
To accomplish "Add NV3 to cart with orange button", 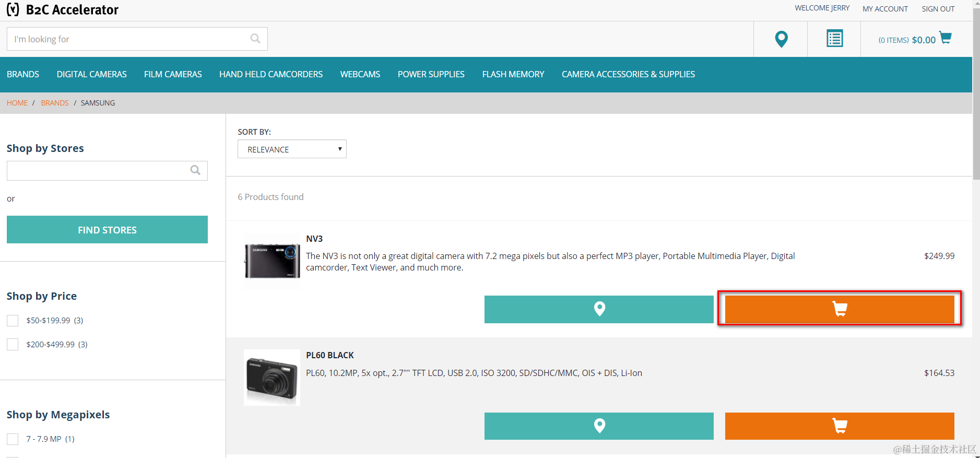I will [840, 309].
